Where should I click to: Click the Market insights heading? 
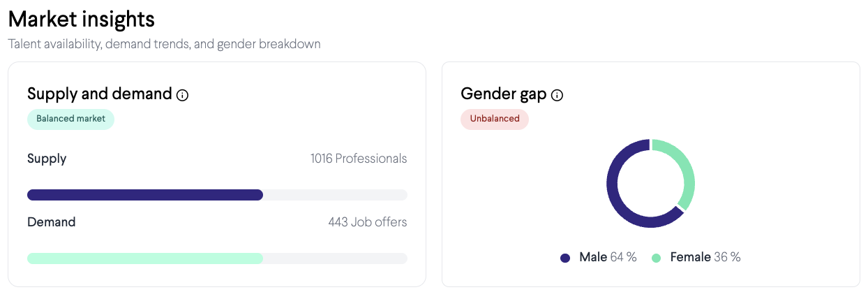point(82,18)
